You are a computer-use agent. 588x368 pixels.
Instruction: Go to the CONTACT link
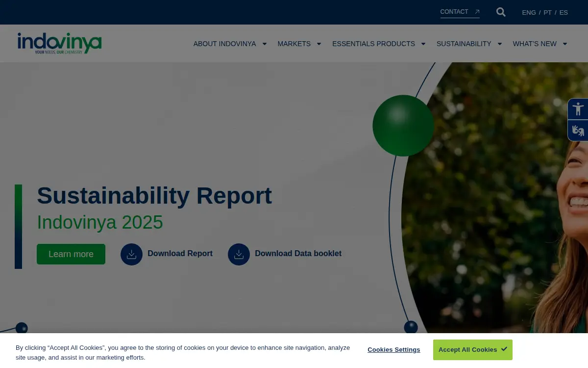coord(454,12)
